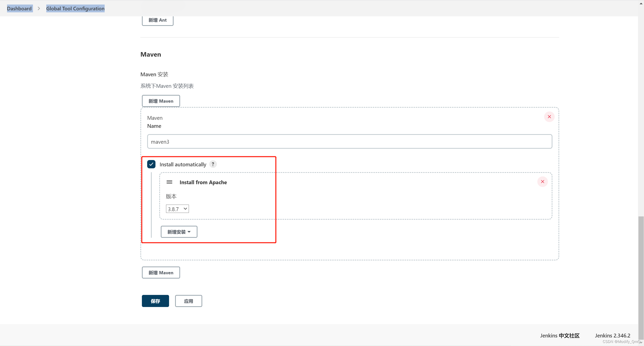Uncheck Install automatically checkbox
The image size is (644, 346).
[x=151, y=164]
